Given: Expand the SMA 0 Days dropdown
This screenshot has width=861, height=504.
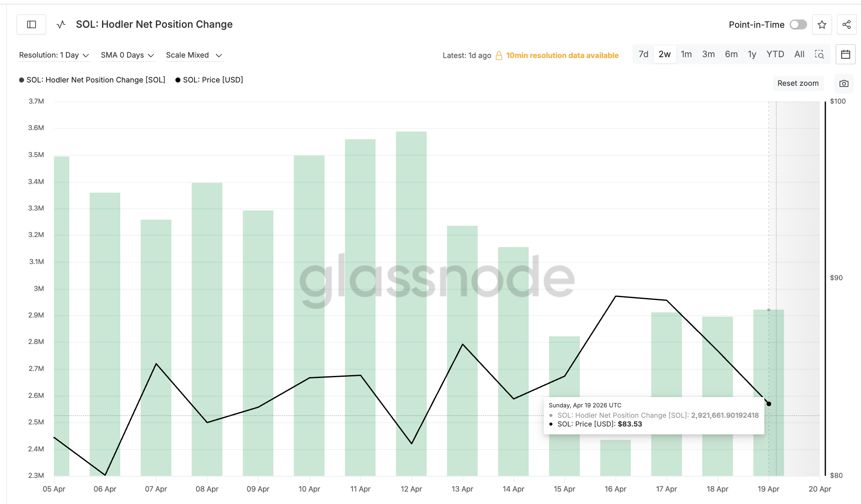Looking at the screenshot, I should [127, 55].
